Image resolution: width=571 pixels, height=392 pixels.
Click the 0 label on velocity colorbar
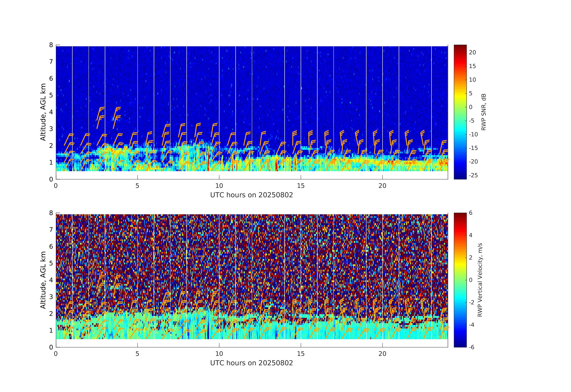471,280
